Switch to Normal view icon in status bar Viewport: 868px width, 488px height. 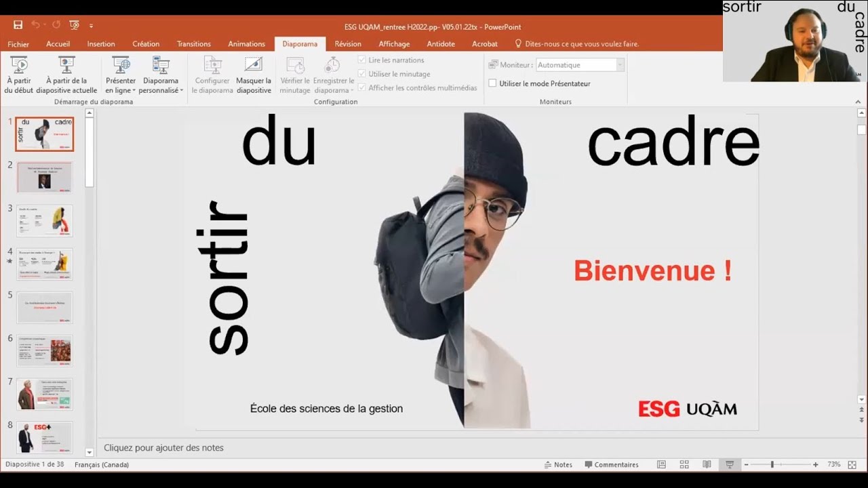[661, 465]
